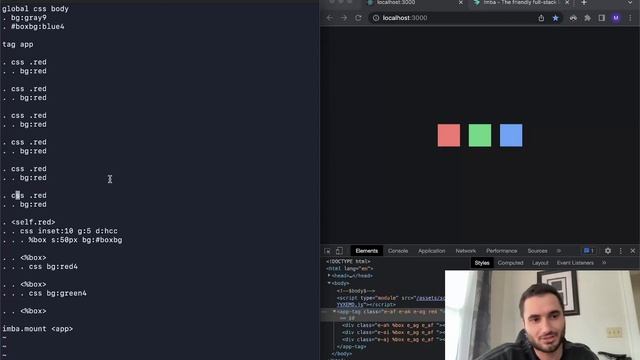Open site info icon in address bar
Screen dimensions: 640x360
coord(376,18)
